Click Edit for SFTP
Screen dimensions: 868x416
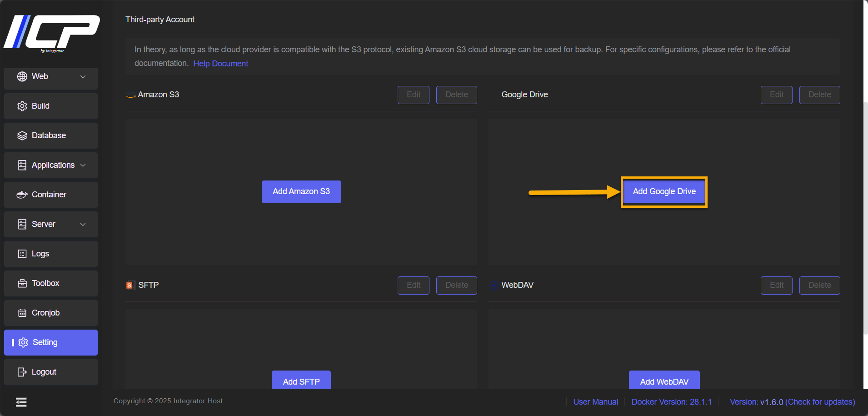414,285
